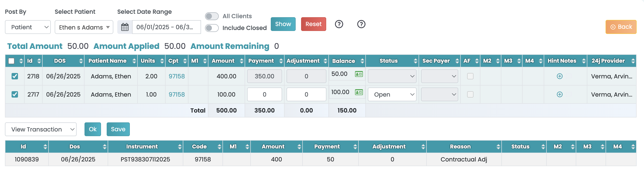This screenshot has height=174, width=644.
Task: Click instrument PST938307112025
Action: (146, 159)
